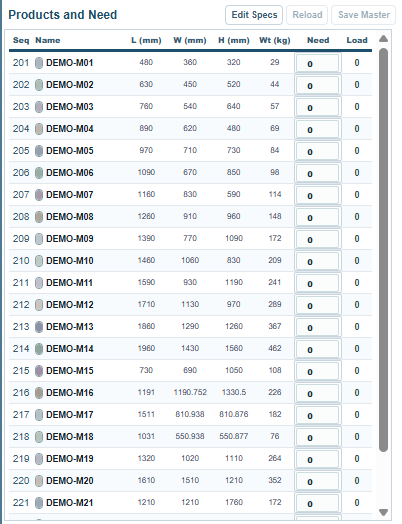This screenshot has width=402, height=524.
Task: Click the scroll up arrow of product list
Action: [384, 39]
